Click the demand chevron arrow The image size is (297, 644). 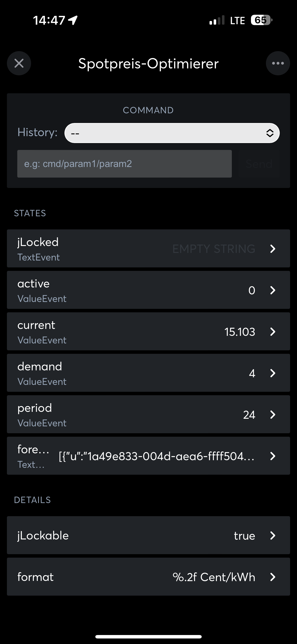pos(273,373)
